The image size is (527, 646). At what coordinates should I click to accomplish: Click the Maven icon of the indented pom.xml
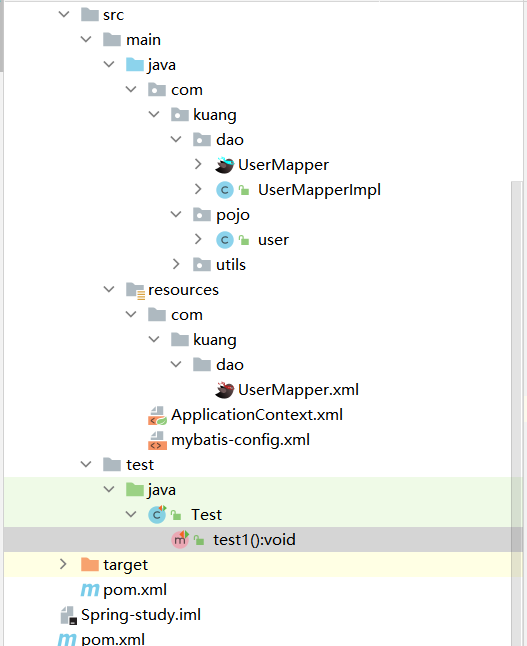pyautogui.click(x=90, y=590)
